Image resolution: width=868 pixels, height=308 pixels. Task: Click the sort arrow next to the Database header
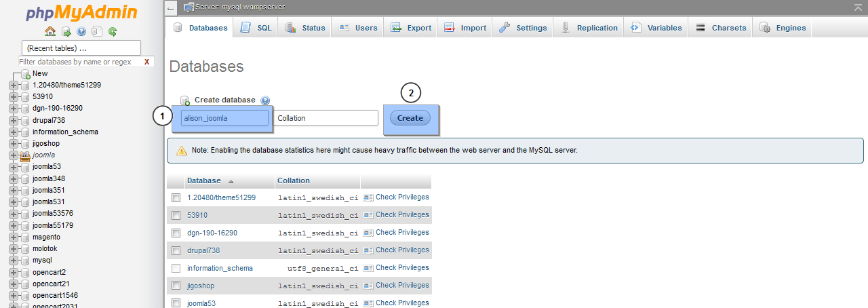click(231, 181)
